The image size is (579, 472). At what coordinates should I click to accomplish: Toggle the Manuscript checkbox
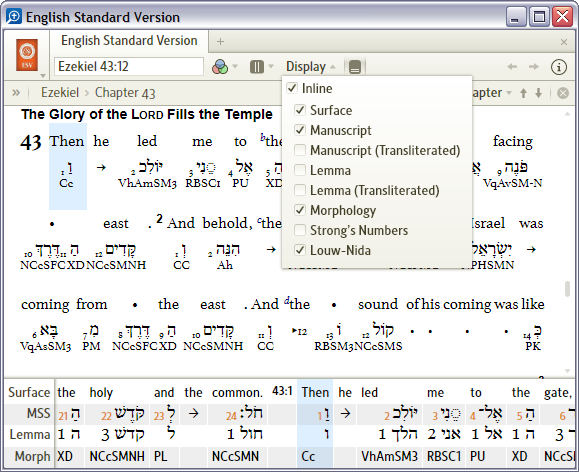[x=300, y=130]
